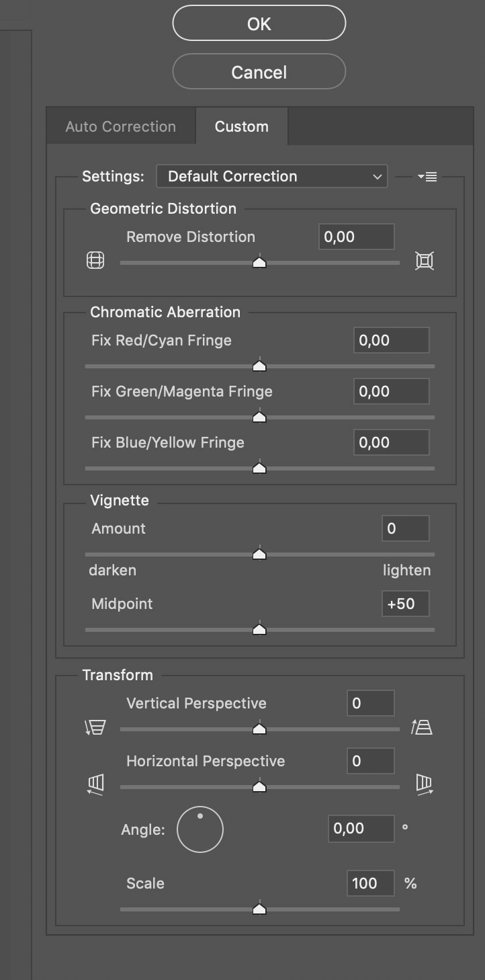Click the Vignette Amount slider handle
The width and height of the screenshot is (485, 980).
[x=259, y=554]
